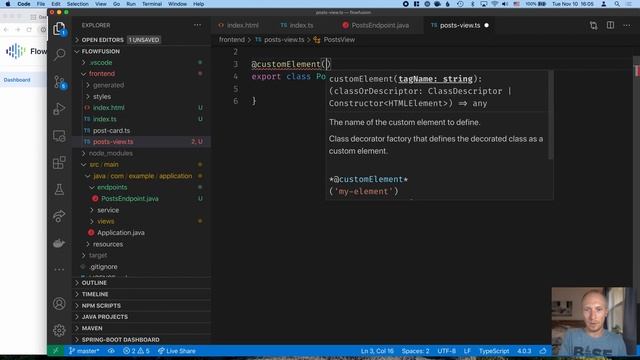Open the Explorer view in activity bar

[59, 29]
